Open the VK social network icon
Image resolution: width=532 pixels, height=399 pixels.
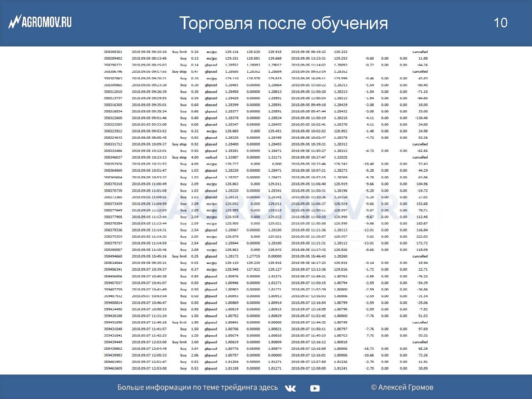[290, 388]
